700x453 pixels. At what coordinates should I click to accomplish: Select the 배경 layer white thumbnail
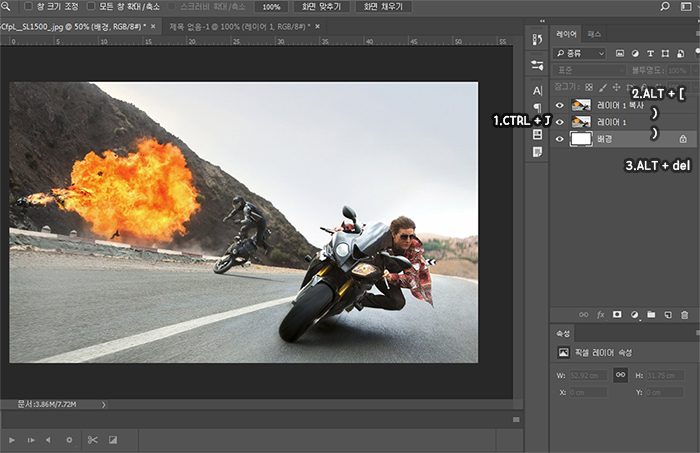581,139
